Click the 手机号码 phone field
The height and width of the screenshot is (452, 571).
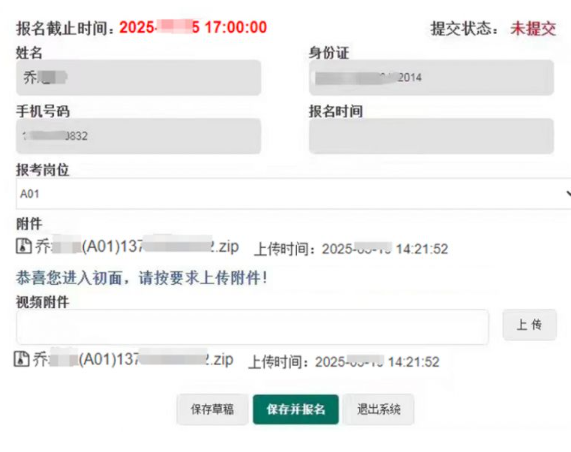(x=138, y=136)
